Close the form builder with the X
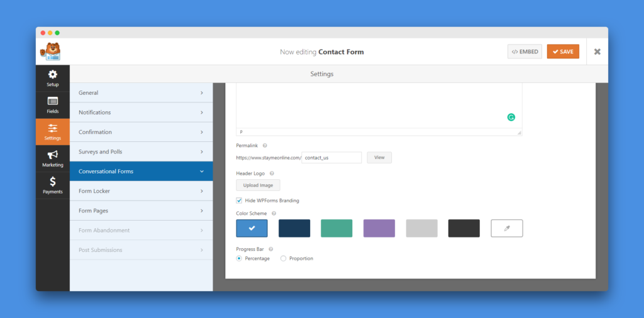Viewport: 644px width, 318px height. (x=597, y=52)
